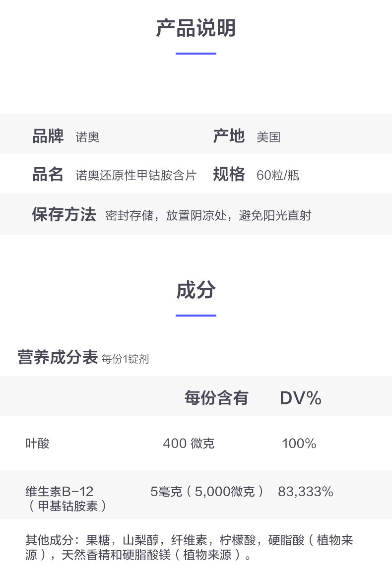Viewport: 392px width, 580px height.
Task: Click the 每份含有 column header
Action: pyautogui.click(x=216, y=397)
